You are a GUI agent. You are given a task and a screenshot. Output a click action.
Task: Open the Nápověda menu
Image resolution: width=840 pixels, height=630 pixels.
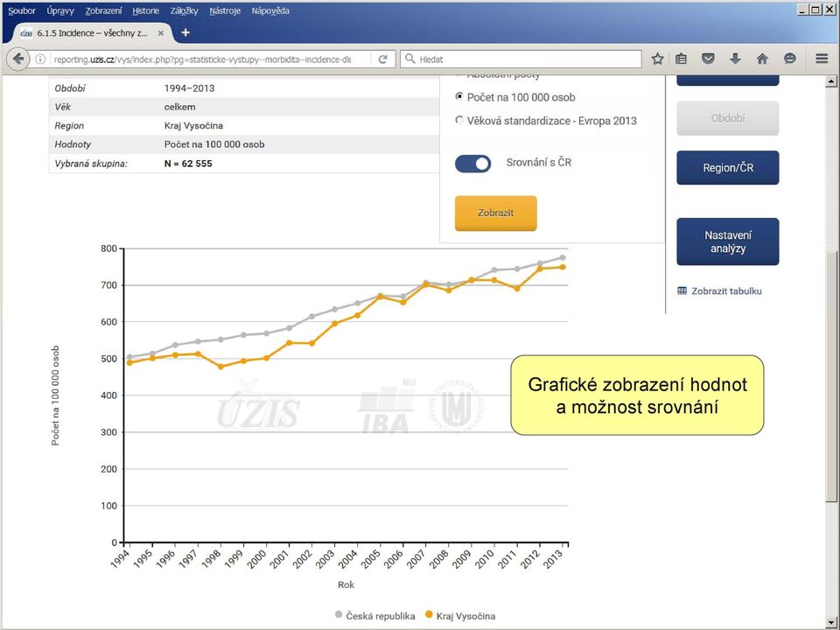pos(270,10)
